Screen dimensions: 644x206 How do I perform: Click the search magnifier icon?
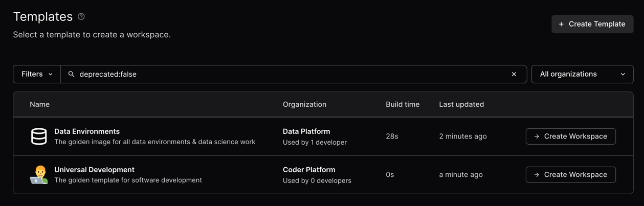coord(71,74)
